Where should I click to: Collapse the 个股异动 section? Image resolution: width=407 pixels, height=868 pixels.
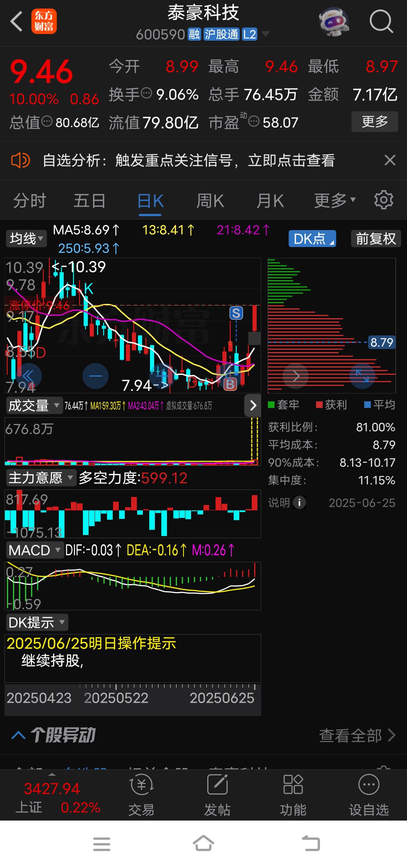click(18, 735)
